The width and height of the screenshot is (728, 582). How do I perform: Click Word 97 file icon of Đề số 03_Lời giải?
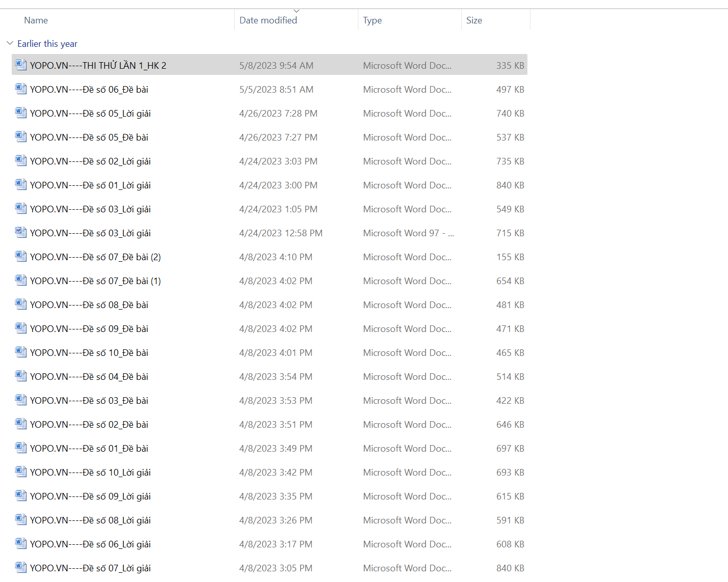click(21, 232)
